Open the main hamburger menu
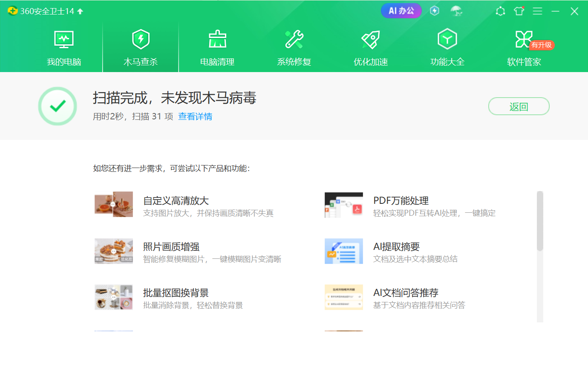This screenshot has height=371, width=588. [x=538, y=11]
